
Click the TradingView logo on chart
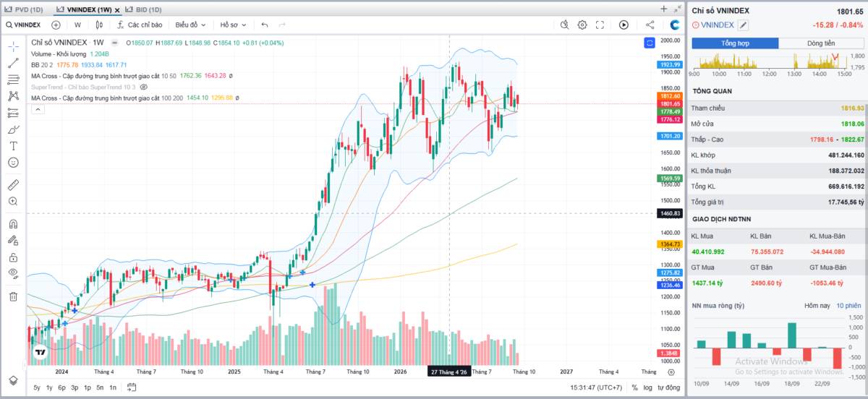40,353
